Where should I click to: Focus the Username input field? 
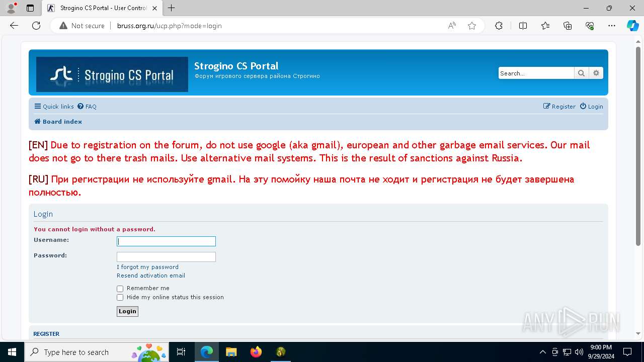[x=166, y=241]
